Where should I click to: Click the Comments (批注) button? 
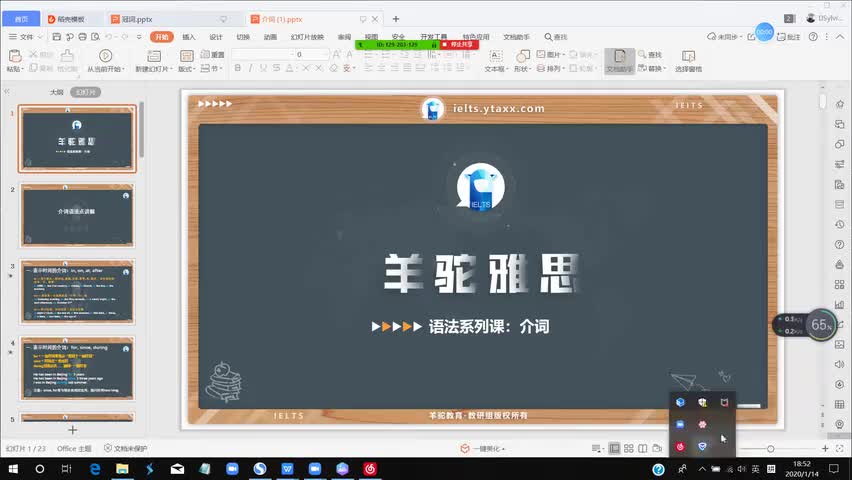pos(788,37)
